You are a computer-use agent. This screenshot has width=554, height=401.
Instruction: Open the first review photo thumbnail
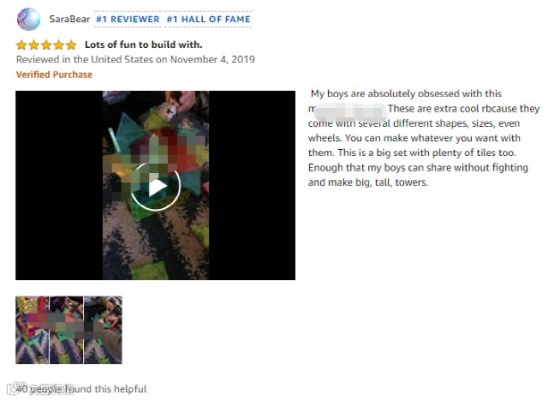32,330
